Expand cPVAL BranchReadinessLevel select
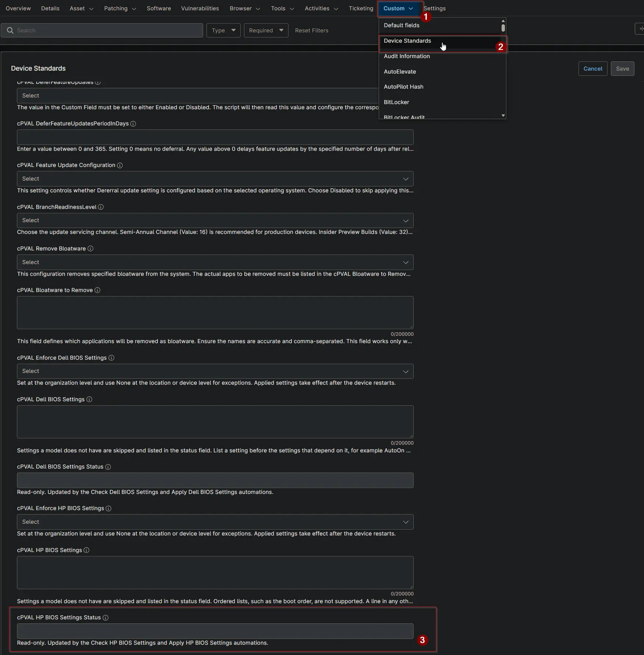The image size is (644, 655). coord(215,221)
